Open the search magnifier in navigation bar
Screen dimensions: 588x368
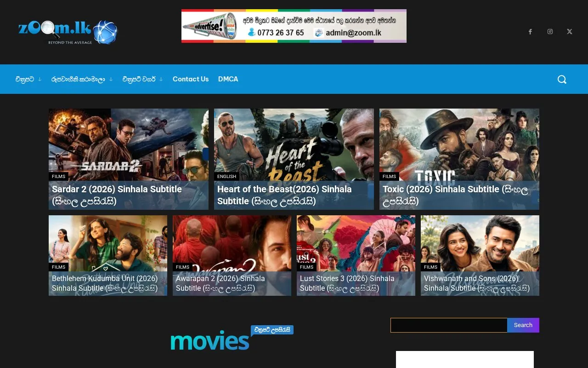[x=562, y=79]
